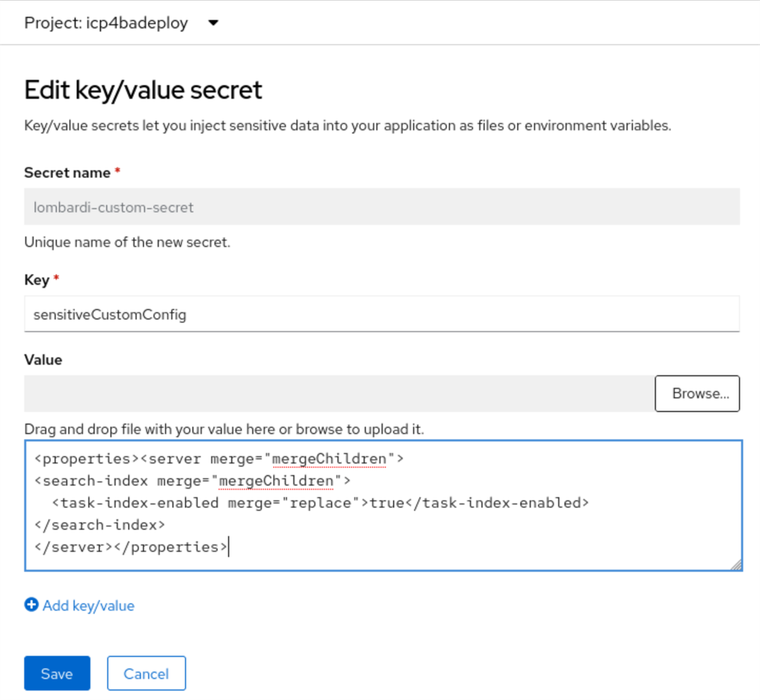Click the blue Add key/value text
The height and width of the screenshot is (700, 760).
[x=88, y=606]
